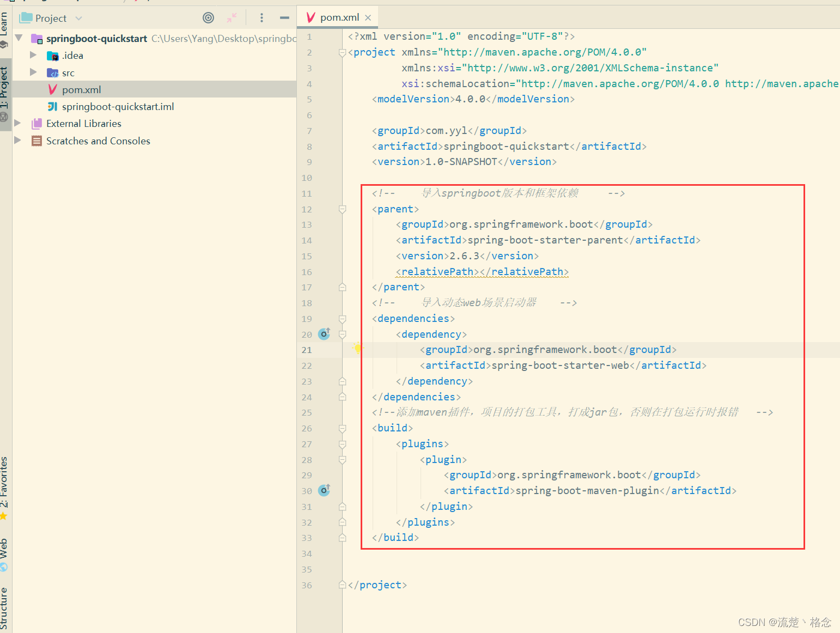The height and width of the screenshot is (633, 840).
Task: Click fold marker at closing parent line 17
Action: click(343, 287)
